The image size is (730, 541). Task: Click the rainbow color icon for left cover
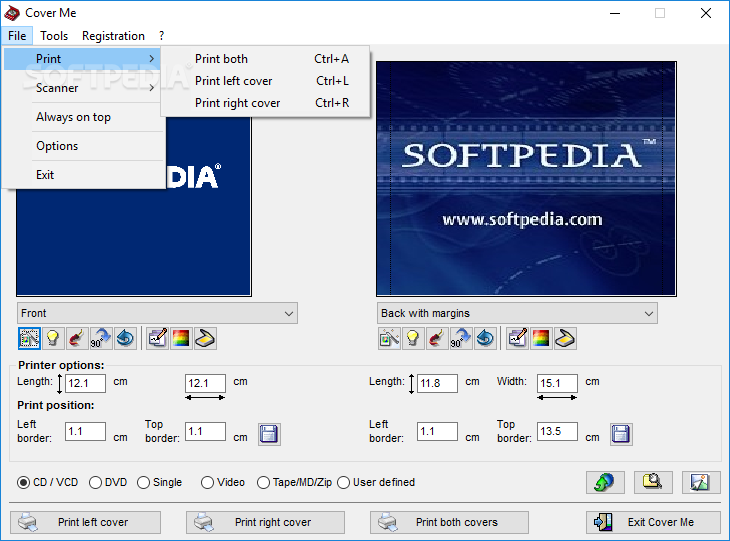[x=181, y=338]
